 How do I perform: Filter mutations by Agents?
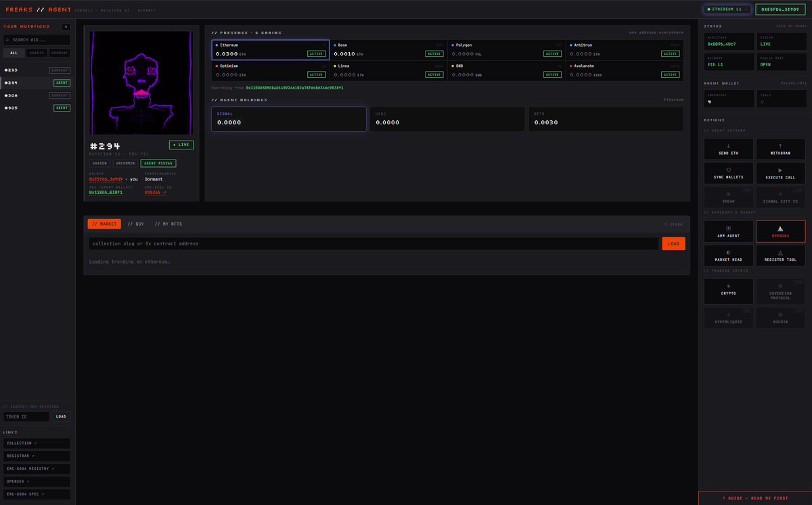[x=37, y=52]
